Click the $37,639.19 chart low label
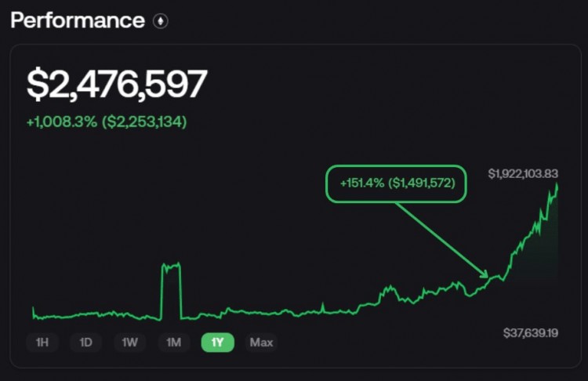The width and height of the screenshot is (588, 381). click(531, 332)
